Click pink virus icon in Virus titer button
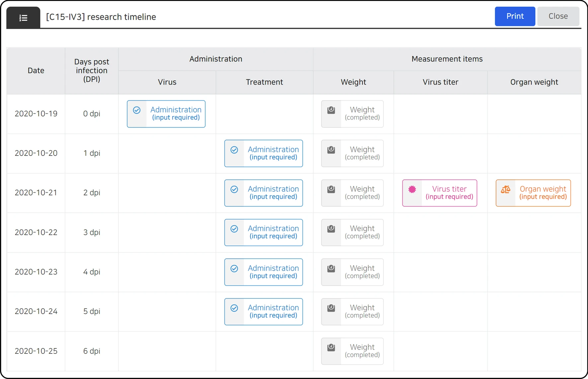588x379 pixels. click(412, 189)
